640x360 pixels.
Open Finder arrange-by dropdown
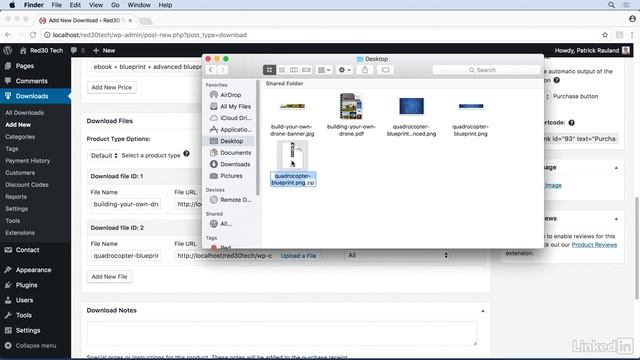point(324,70)
